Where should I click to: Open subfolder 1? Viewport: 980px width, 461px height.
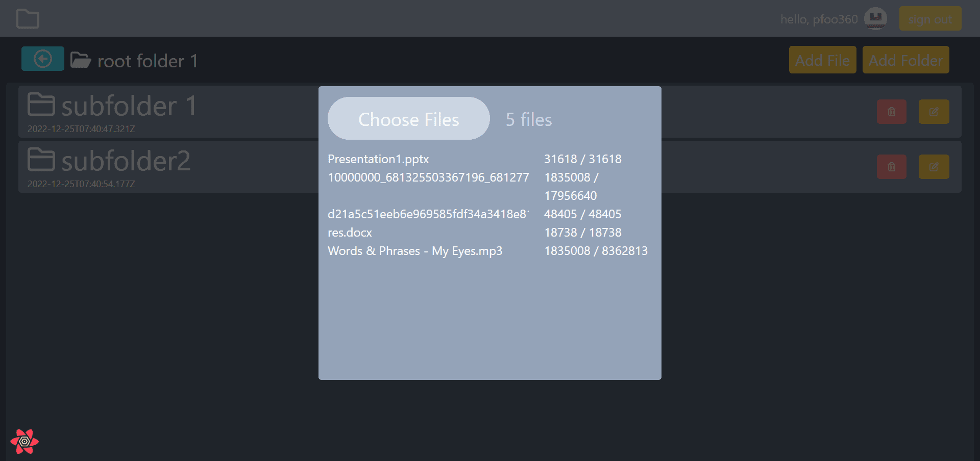tap(129, 106)
